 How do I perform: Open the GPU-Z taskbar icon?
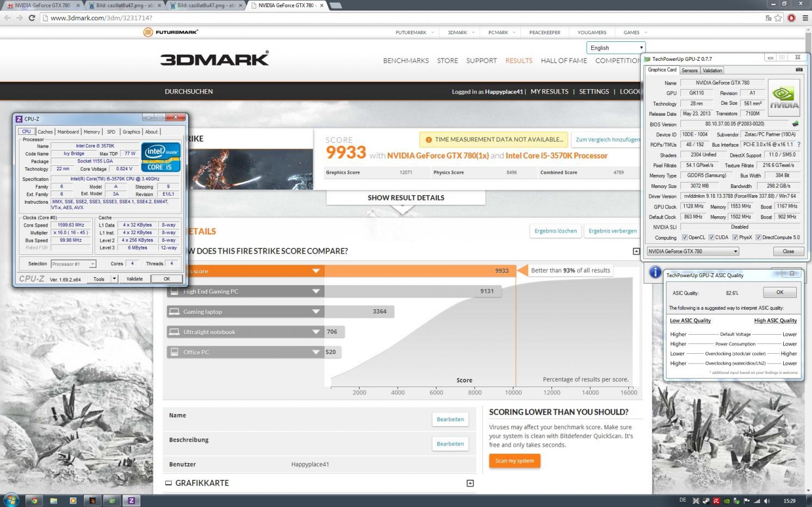tap(112, 500)
